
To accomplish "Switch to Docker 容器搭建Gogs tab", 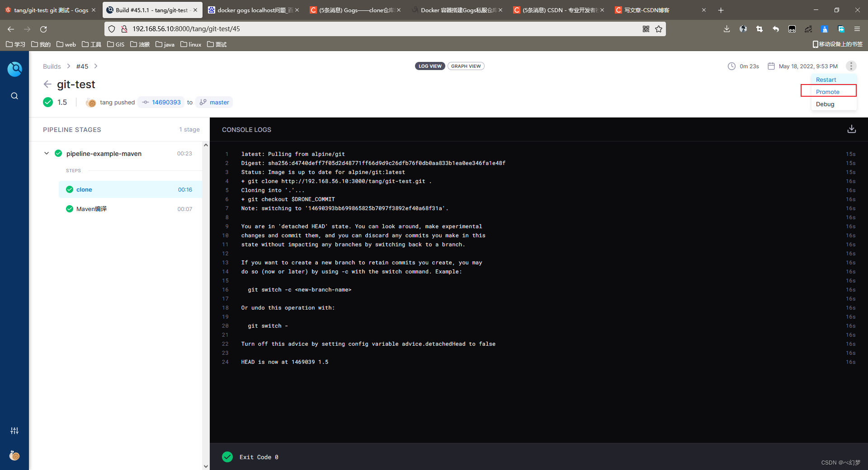I will pyautogui.click(x=457, y=10).
